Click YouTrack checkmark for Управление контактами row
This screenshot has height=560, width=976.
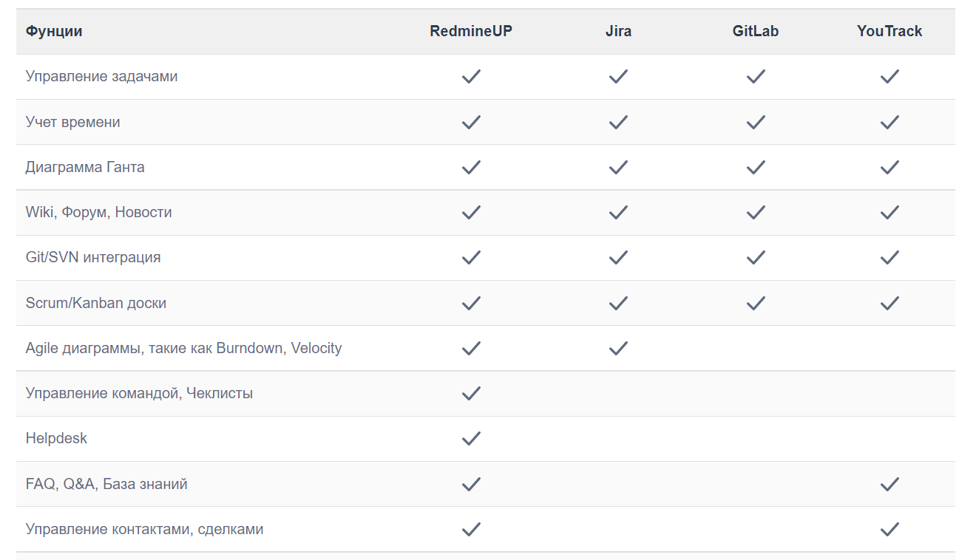(889, 529)
